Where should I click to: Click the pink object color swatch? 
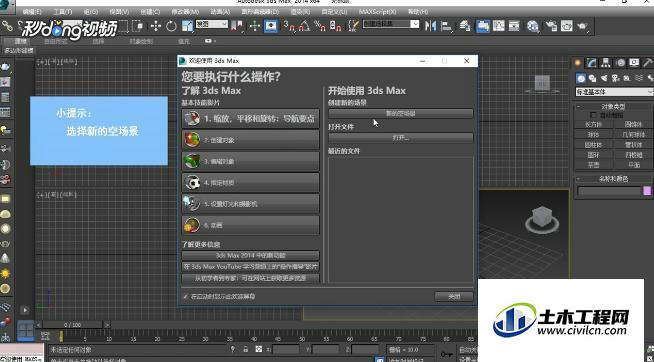[647, 191]
